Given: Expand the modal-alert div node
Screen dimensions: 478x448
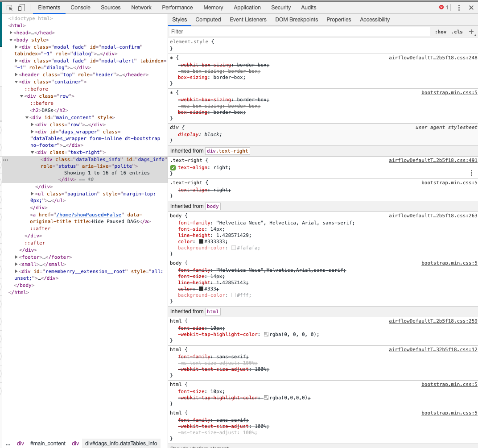Looking at the screenshot, I should pos(16,61).
